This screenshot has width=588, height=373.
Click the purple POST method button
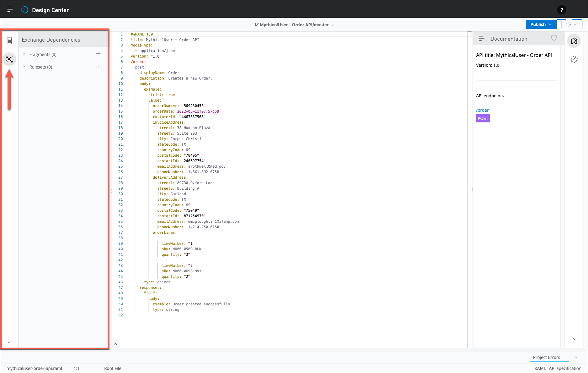tap(483, 118)
